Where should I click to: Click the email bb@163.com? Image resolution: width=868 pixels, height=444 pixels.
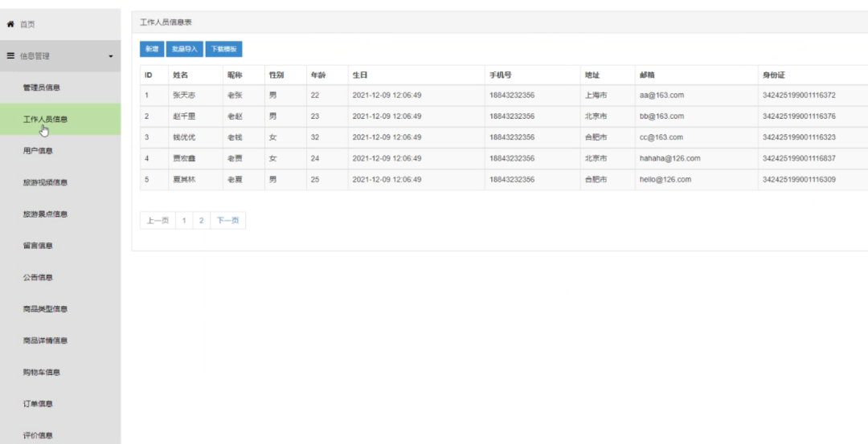tap(661, 116)
